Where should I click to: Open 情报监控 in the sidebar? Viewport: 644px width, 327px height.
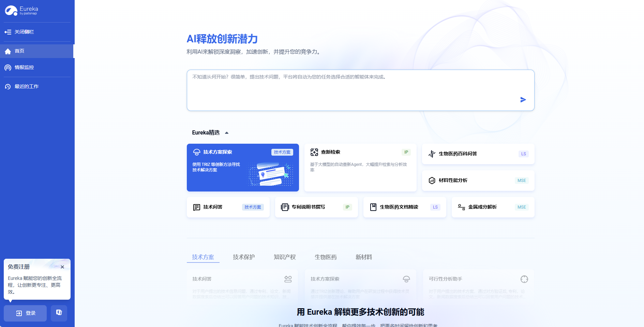(24, 68)
